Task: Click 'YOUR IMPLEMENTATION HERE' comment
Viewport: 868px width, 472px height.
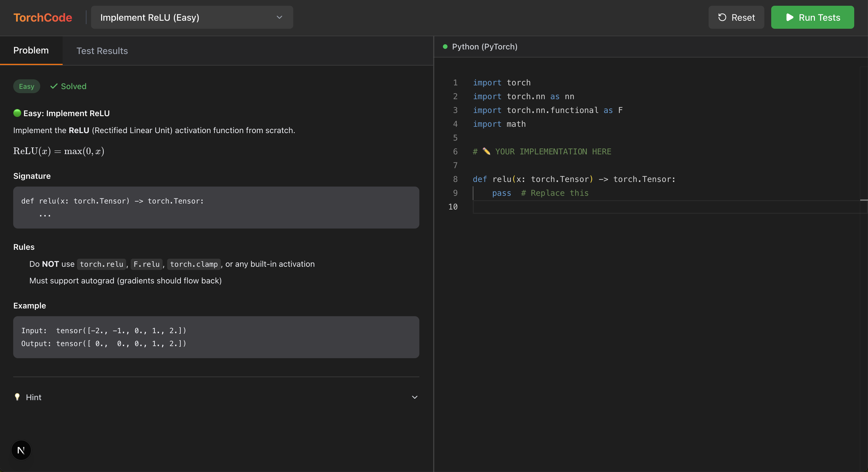Action: click(x=553, y=152)
